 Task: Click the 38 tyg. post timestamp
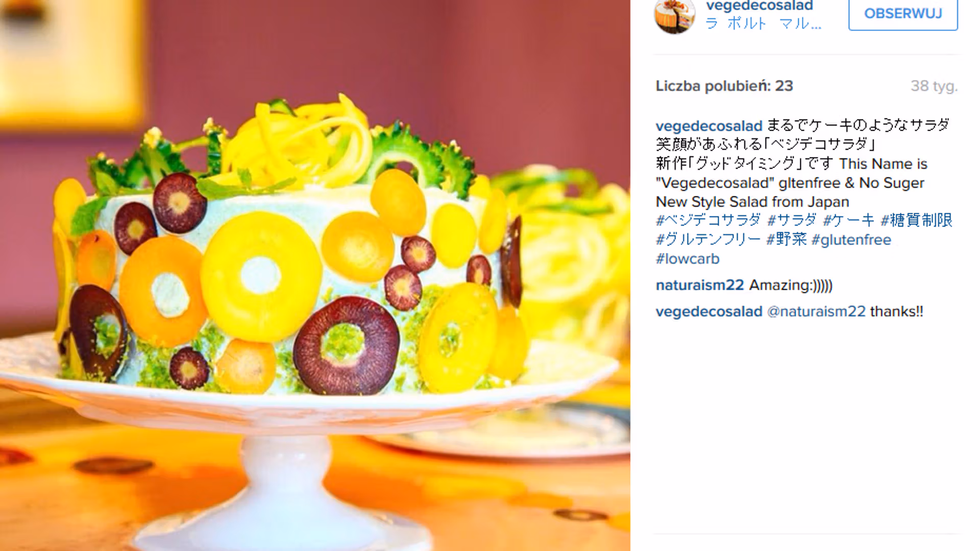click(934, 86)
